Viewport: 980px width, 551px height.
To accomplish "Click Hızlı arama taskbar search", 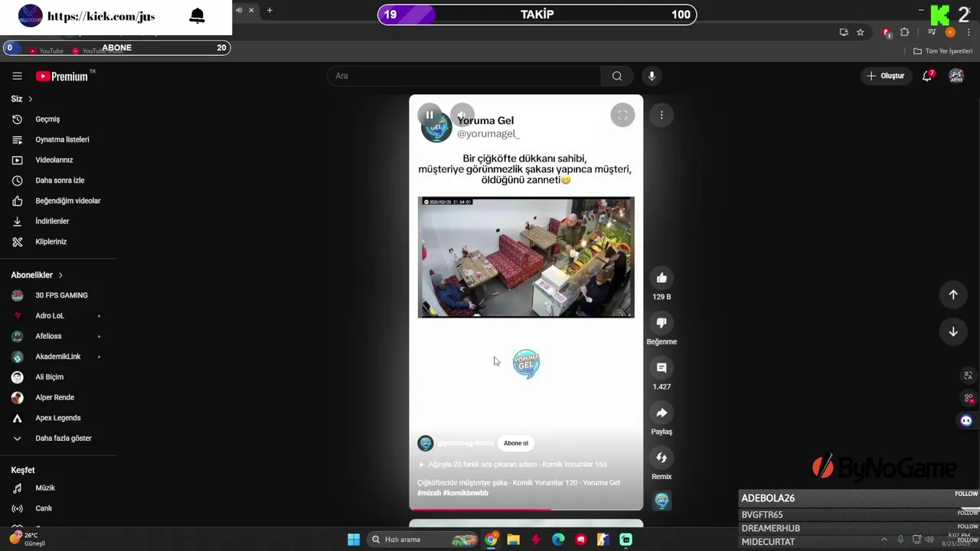I will [x=423, y=540].
